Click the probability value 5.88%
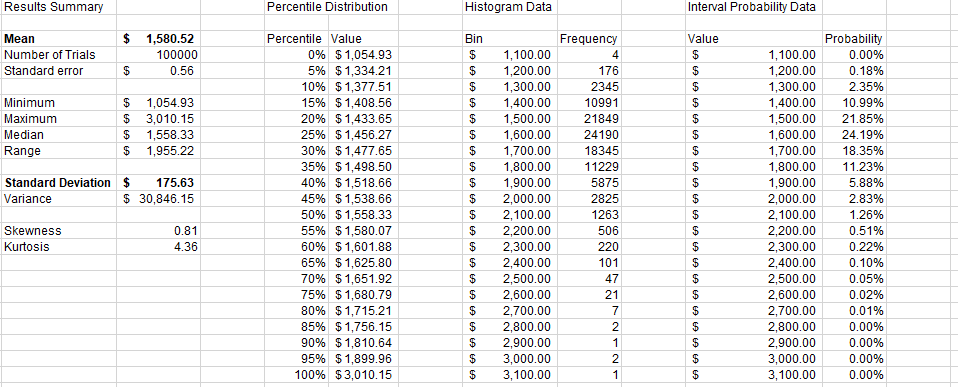The height and width of the screenshot is (387, 958). point(854,183)
